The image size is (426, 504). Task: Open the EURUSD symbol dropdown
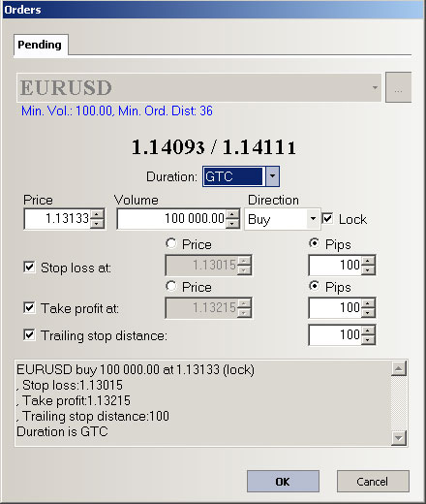click(x=375, y=87)
